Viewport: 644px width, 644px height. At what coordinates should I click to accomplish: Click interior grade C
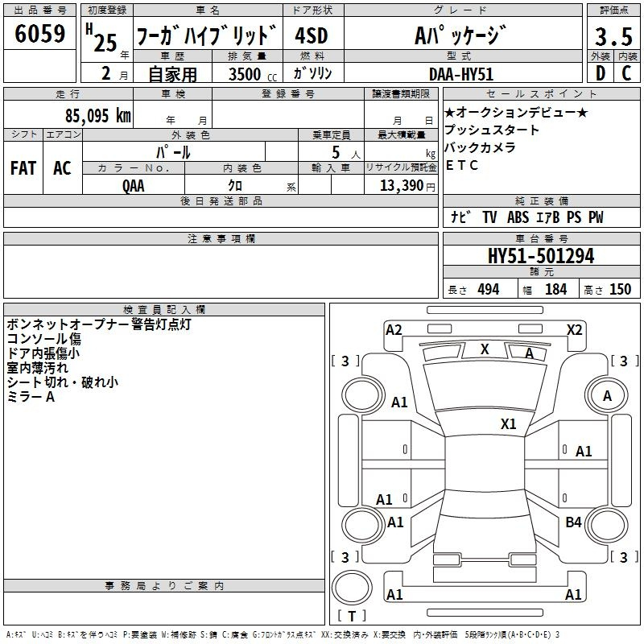(x=626, y=73)
